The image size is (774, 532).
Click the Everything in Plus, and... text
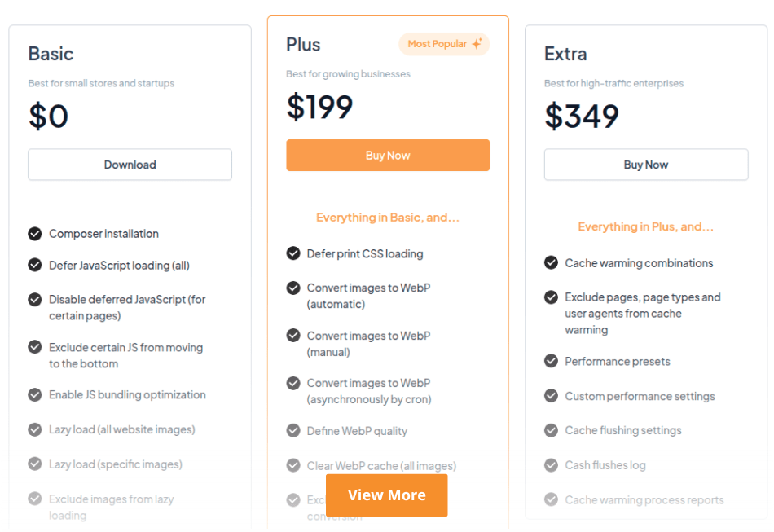646,226
